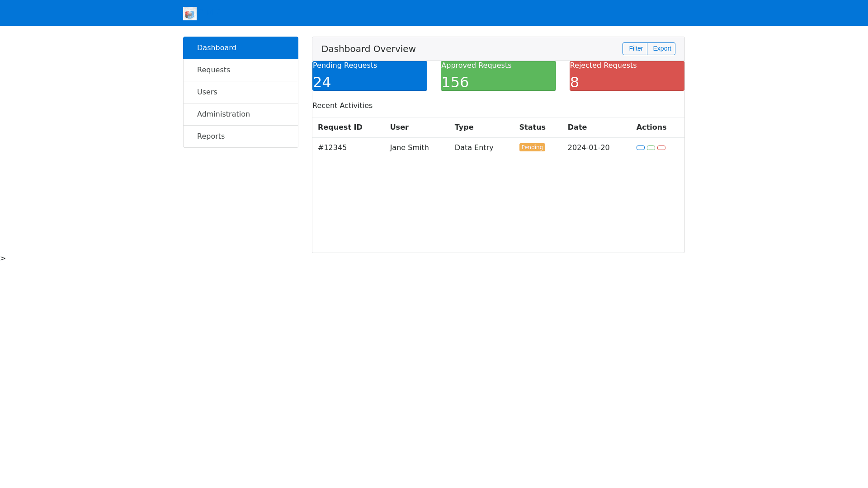868x488 pixels.
Task: Click the Export button
Action: pos(661,49)
